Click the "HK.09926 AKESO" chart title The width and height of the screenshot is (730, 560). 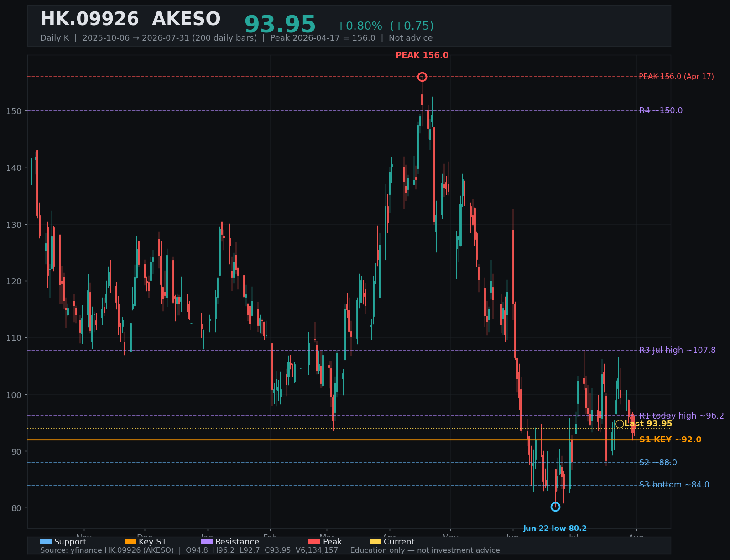click(x=130, y=20)
